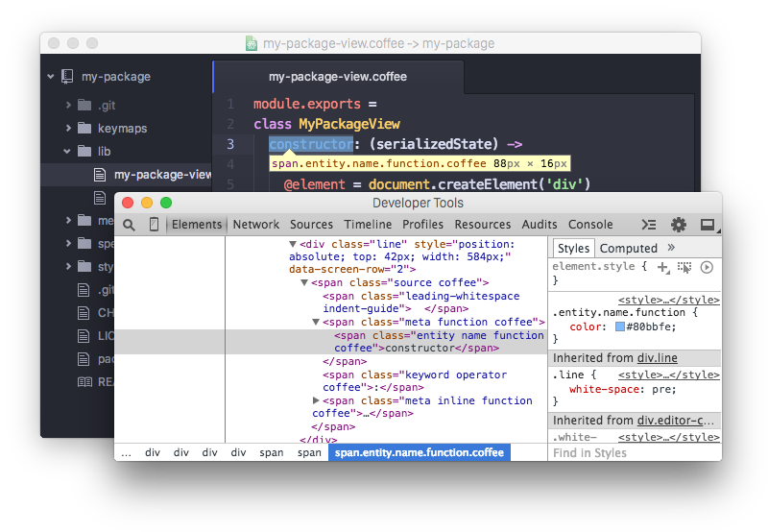Viewport: 768px width, 532px height.
Task: Show the DevTools console drawer icon
Action: coord(649,225)
